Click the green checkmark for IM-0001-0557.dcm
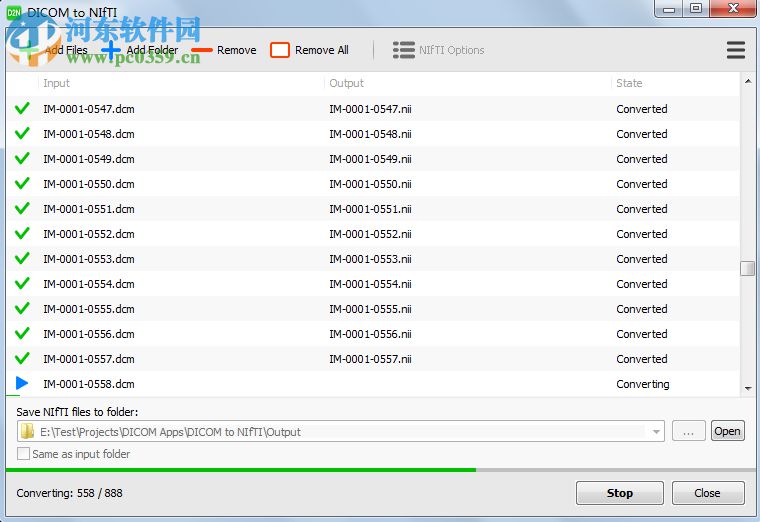Viewport: 760px width, 522px height. tap(22, 359)
